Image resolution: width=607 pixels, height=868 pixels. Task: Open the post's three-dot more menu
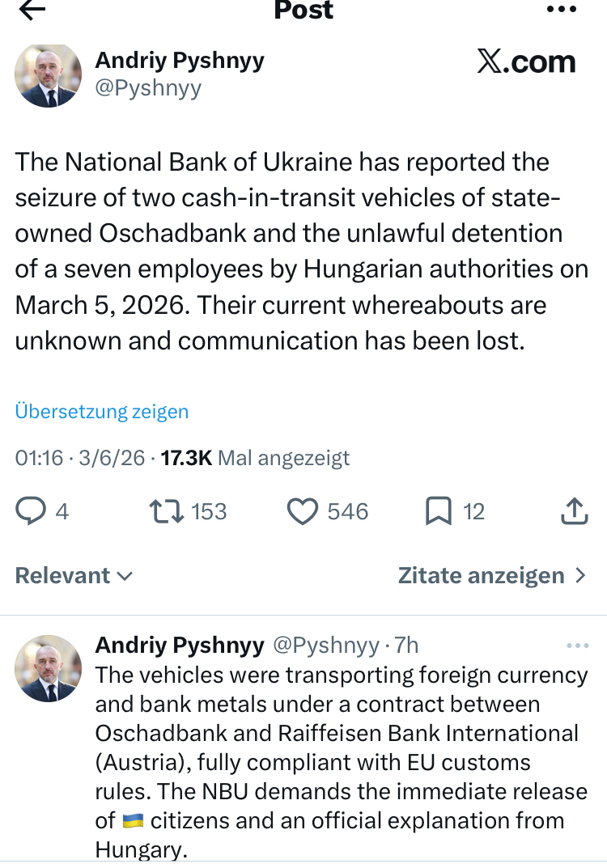[x=561, y=10]
